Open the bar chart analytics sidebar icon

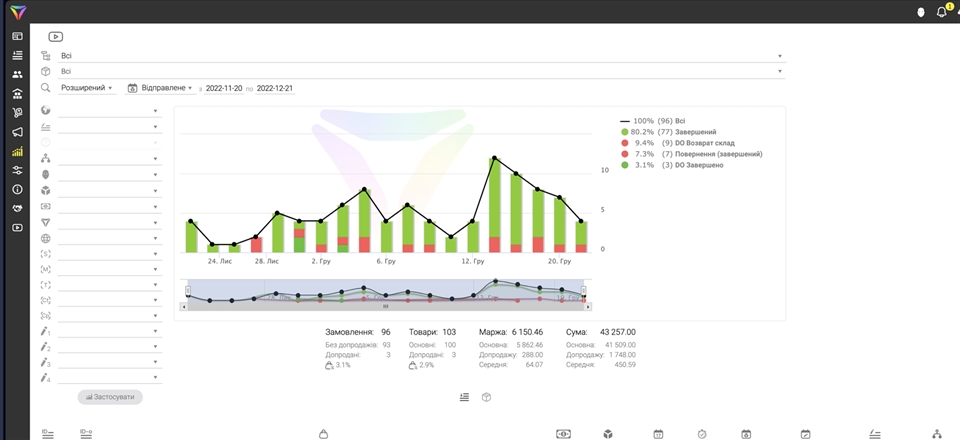[17, 152]
